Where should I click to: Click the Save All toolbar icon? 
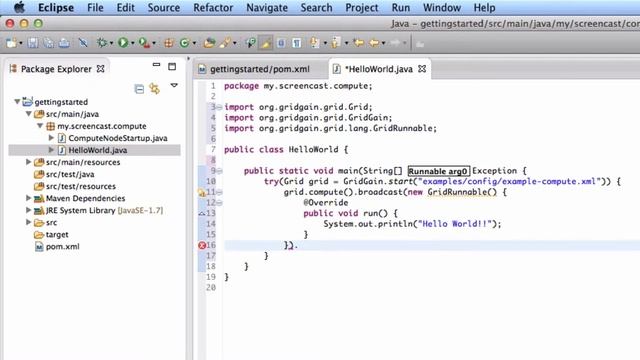point(48,43)
